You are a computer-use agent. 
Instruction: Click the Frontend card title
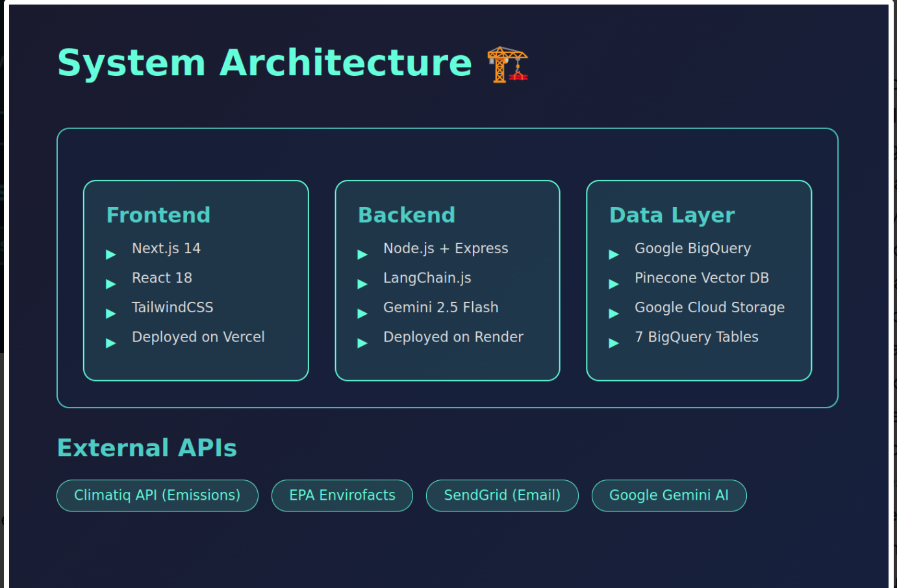158,215
